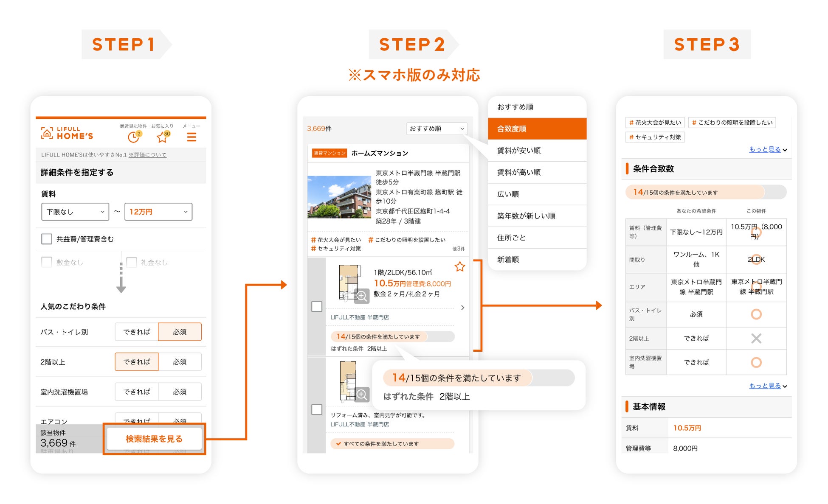Open listing details with right chevron arrow

(462, 308)
